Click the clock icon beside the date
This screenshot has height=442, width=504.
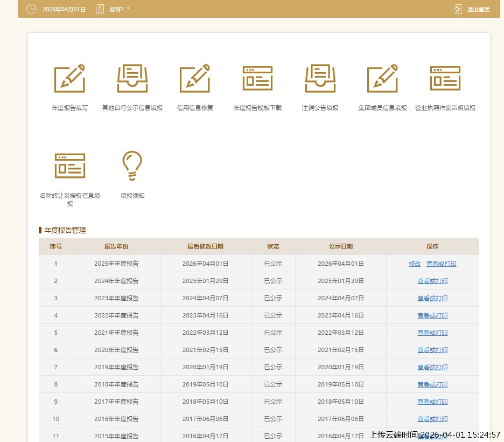tap(32, 9)
